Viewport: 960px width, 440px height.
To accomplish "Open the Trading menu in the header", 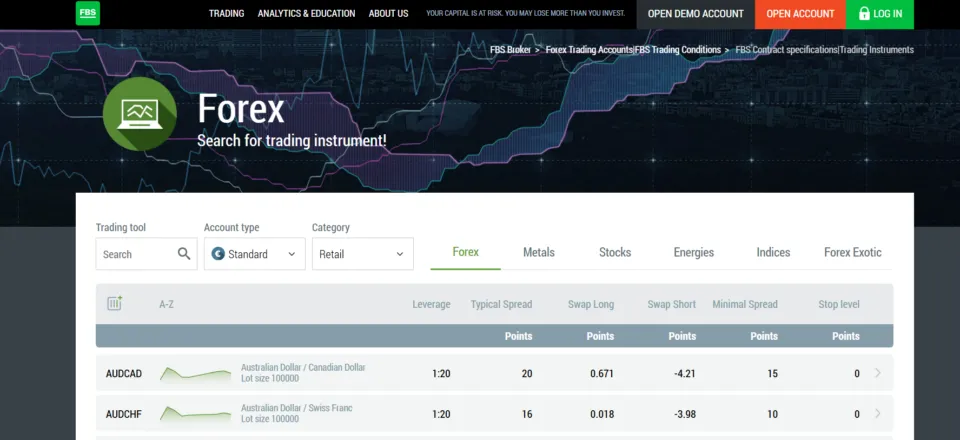I will coord(226,14).
